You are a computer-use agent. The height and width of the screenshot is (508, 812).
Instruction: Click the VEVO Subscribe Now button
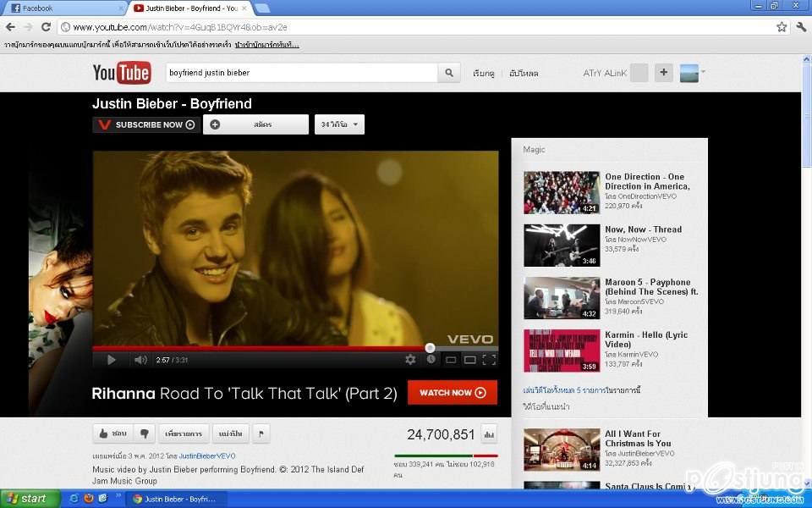tap(146, 124)
